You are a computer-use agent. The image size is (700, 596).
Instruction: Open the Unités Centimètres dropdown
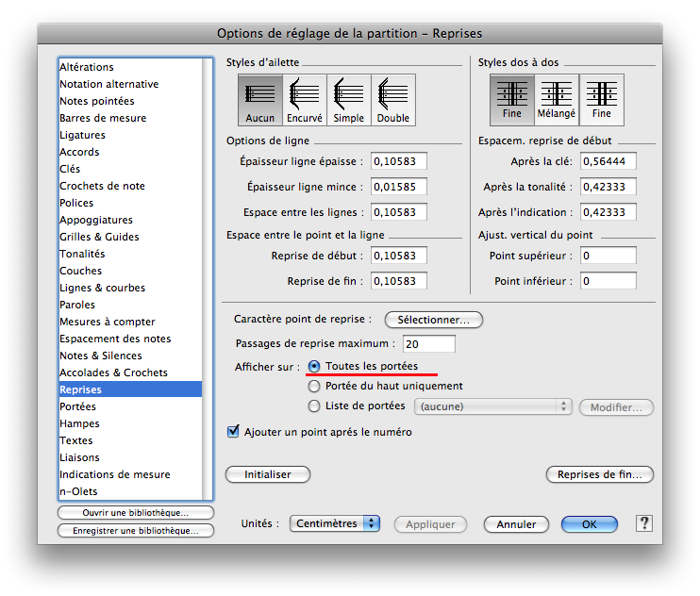(334, 523)
